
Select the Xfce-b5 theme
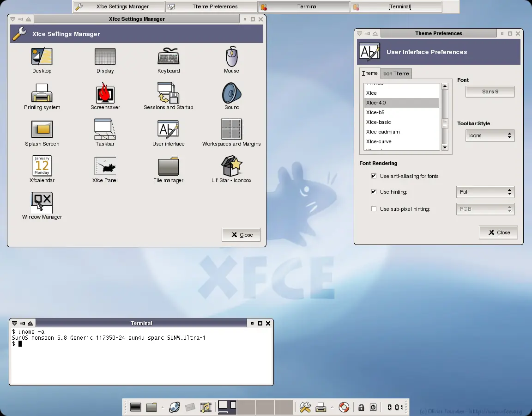[402, 112]
